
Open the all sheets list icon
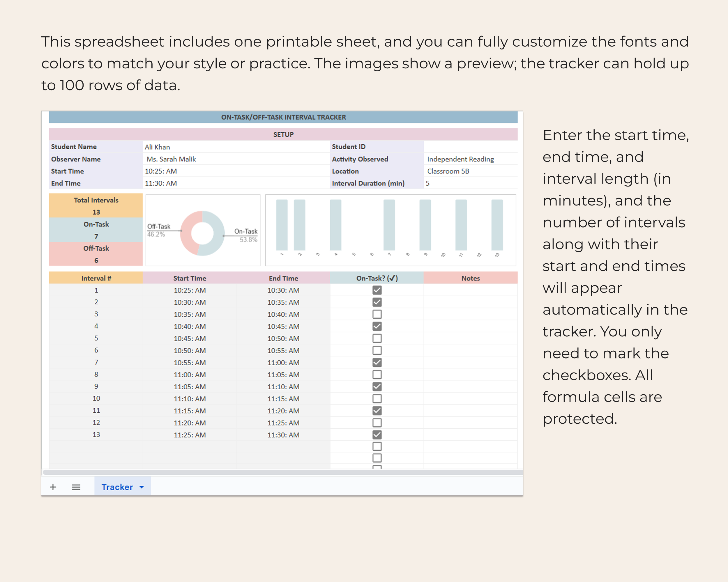[x=76, y=487]
